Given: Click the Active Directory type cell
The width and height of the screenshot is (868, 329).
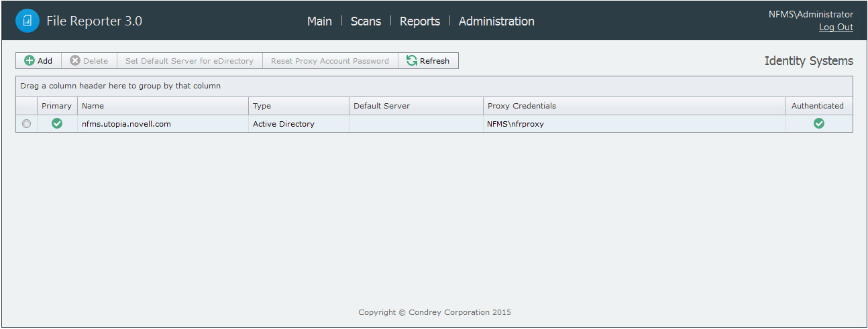Looking at the screenshot, I should (x=283, y=124).
